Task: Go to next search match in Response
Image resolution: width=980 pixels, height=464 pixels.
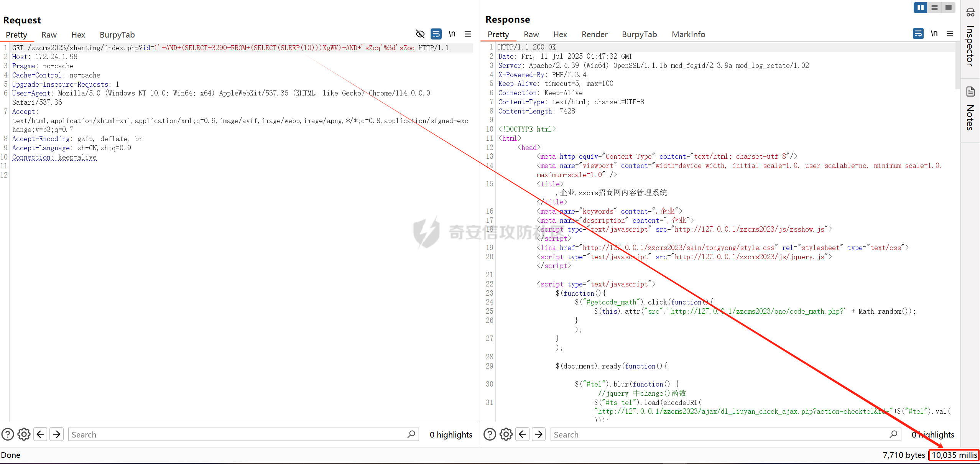Action: pyautogui.click(x=539, y=434)
